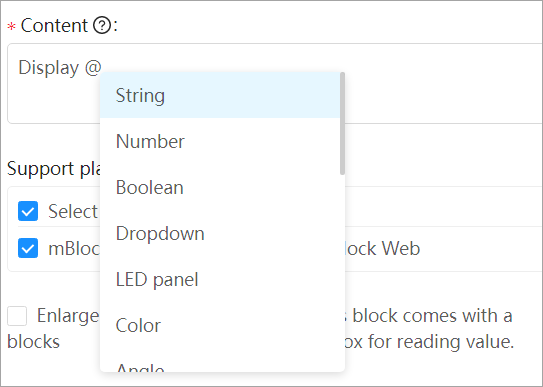This screenshot has height=387, width=543.
Task: Click the Select label next to checkbox
Action: point(73,211)
